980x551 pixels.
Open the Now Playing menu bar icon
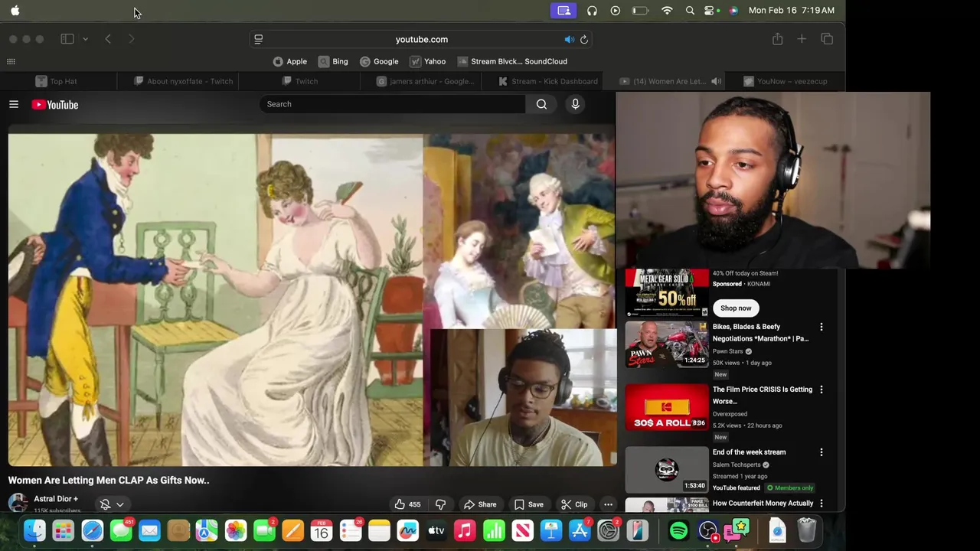click(615, 11)
